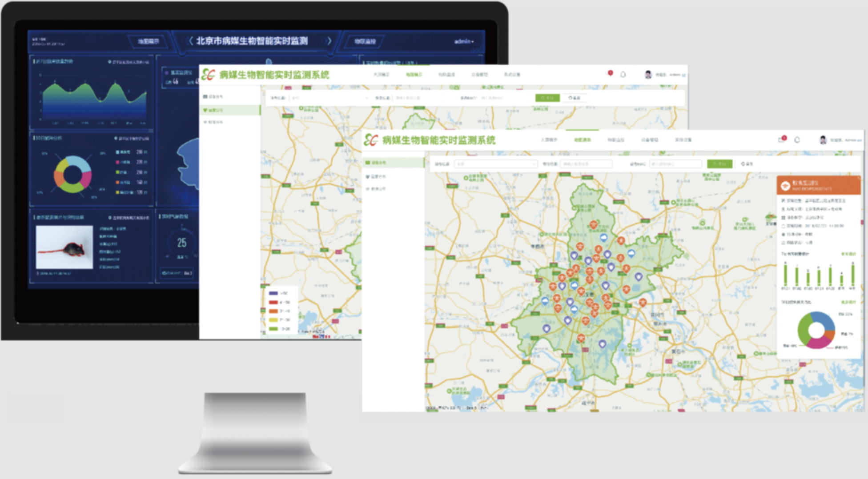
Task: Click the red legend swatch on the middle window map
Action: click(x=273, y=302)
